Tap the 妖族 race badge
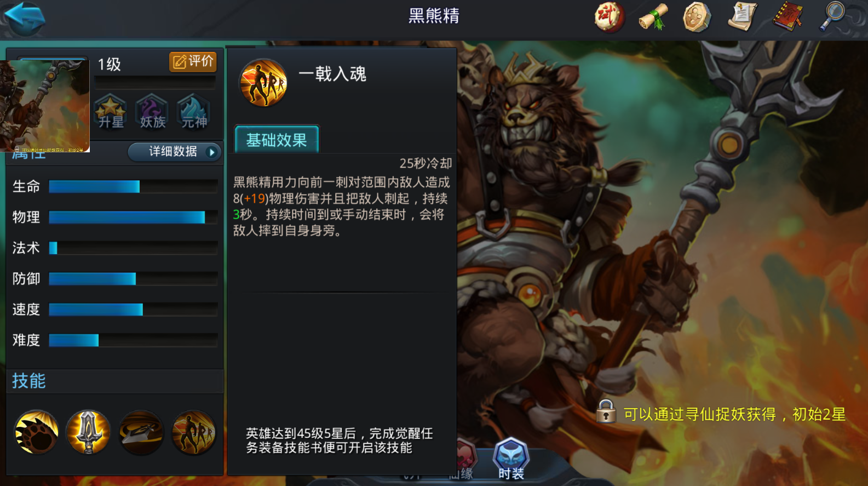 coord(152,112)
